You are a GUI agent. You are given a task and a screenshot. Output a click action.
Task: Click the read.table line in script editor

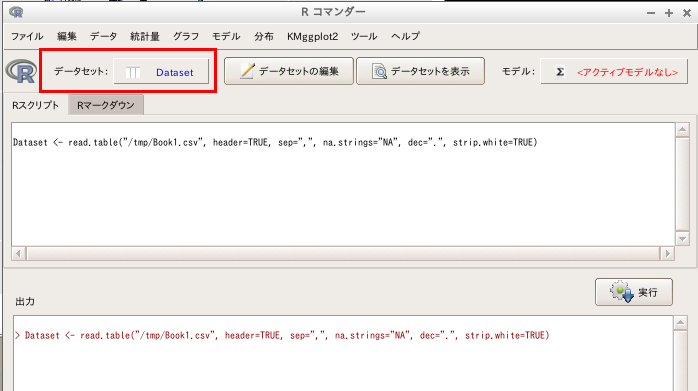tap(275, 143)
